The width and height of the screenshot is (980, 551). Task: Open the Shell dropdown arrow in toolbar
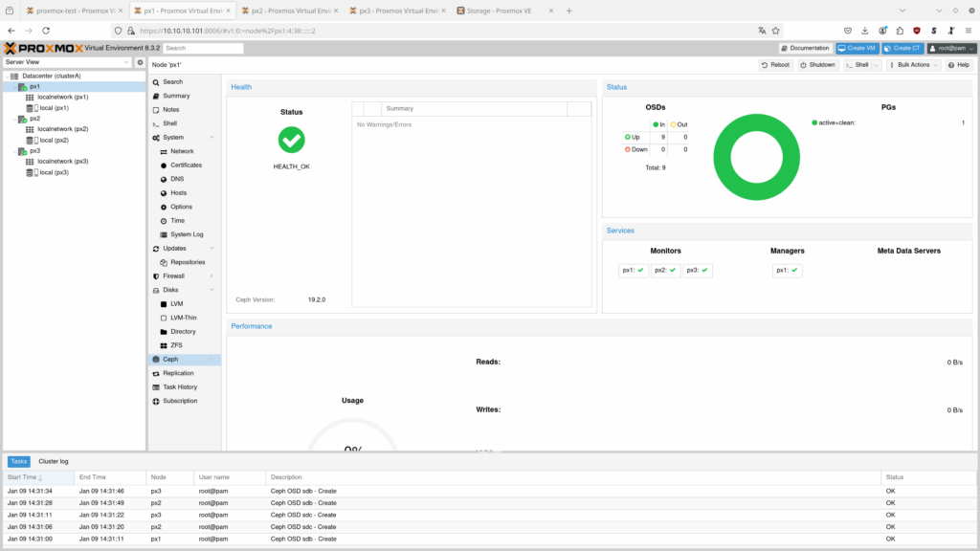click(x=877, y=65)
